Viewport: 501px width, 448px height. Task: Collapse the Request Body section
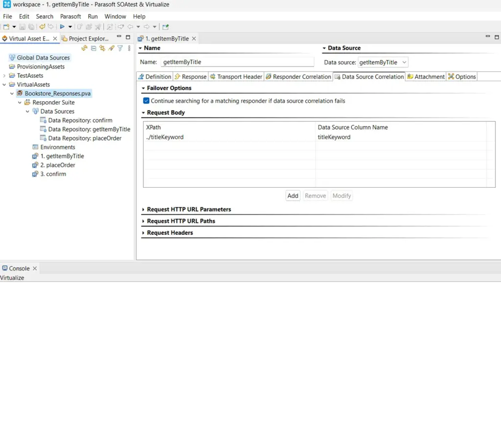coord(143,112)
